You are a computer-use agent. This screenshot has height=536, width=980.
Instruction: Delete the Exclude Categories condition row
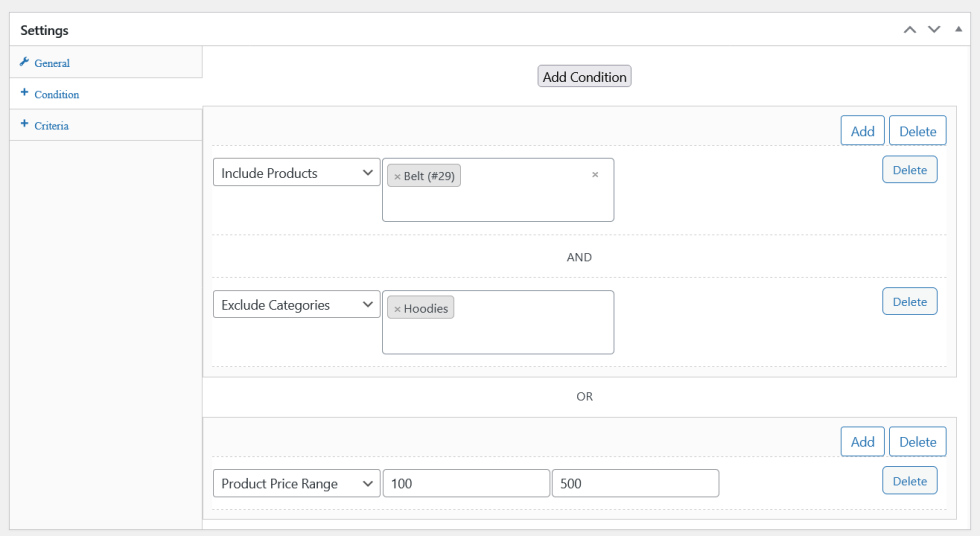(x=909, y=302)
